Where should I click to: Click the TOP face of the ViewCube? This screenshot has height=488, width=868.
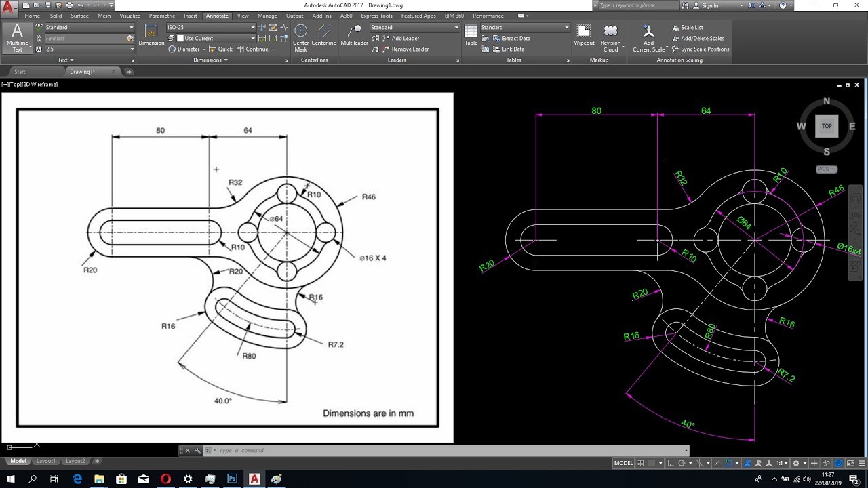(827, 126)
